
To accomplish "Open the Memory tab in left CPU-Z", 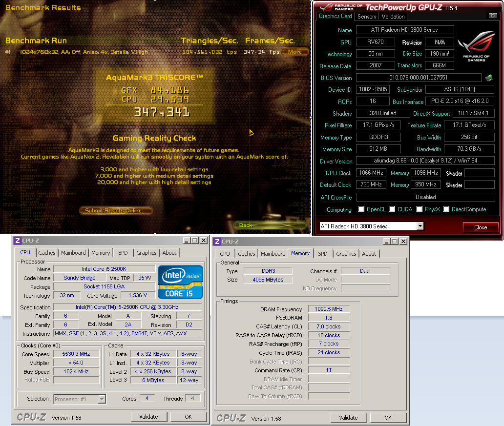I will 101,253.
